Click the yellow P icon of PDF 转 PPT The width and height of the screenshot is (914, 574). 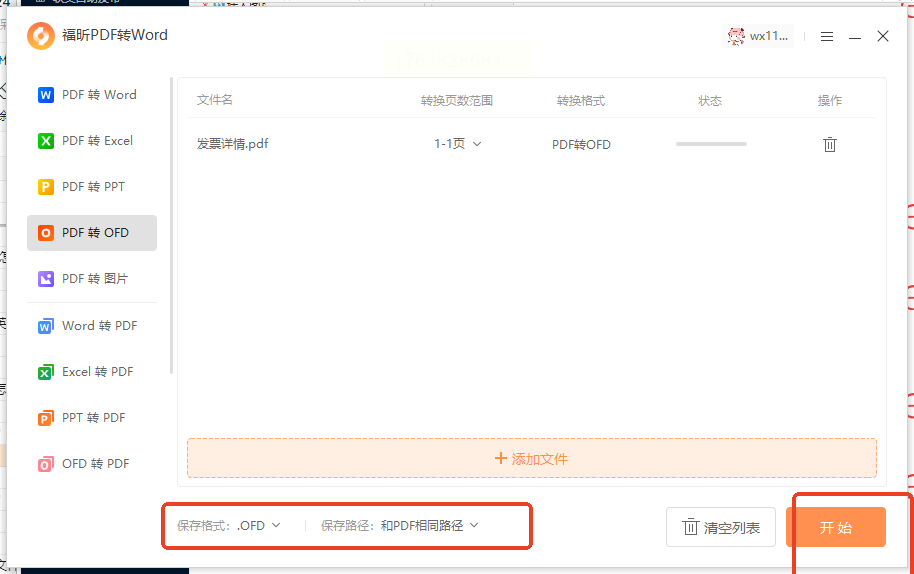[45, 187]
